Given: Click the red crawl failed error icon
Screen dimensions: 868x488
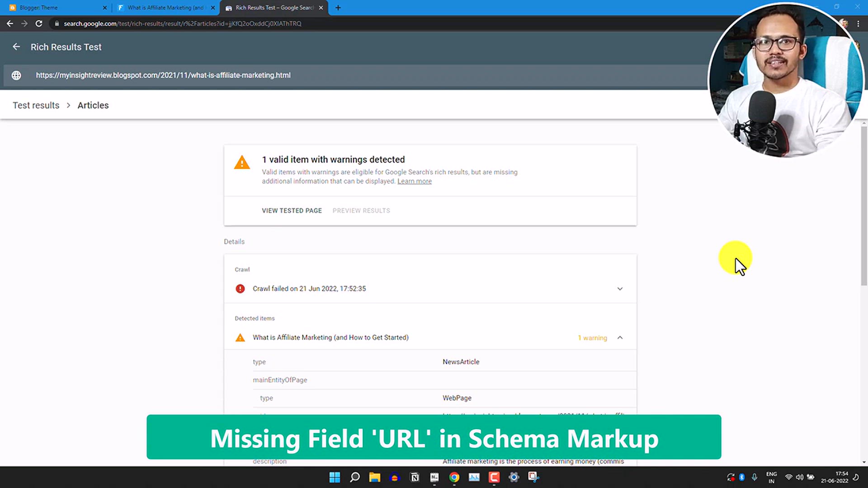Looking at the screenshot, I should 240,289.
